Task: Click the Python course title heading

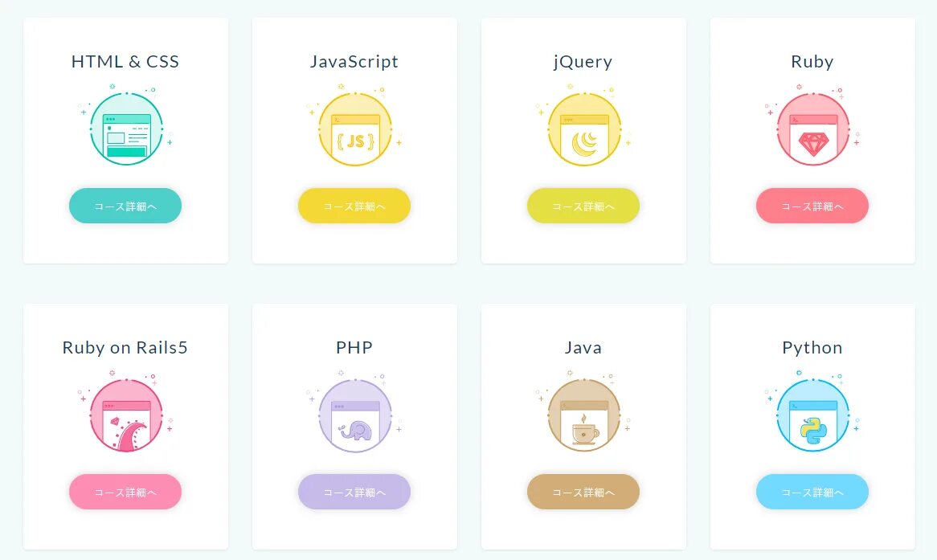Action: tap(812, 348)
